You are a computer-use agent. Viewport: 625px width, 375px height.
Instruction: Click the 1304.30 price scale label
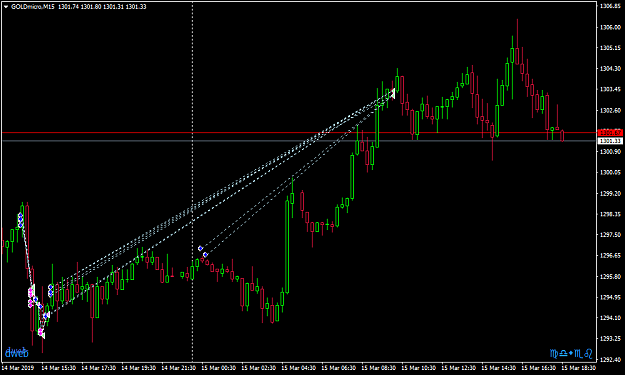(610, 69)
